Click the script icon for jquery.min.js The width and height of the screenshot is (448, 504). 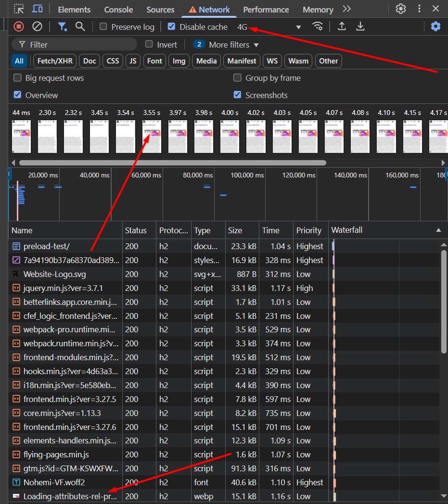point(16,288)
